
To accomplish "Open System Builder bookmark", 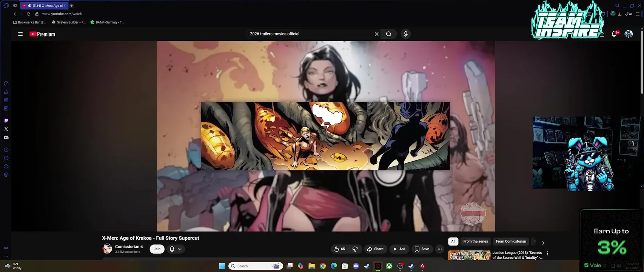I will tap(69, 22).
